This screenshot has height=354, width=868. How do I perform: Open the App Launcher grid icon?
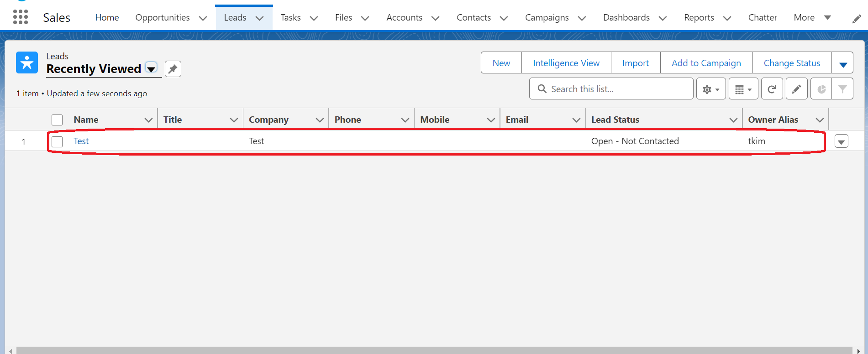[x=21, y=17]
